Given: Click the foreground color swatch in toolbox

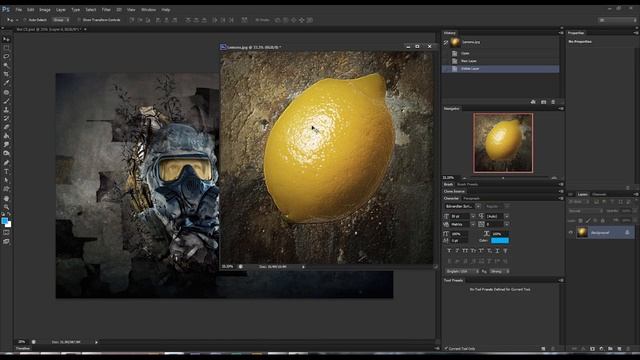Looking at the screenshot, I should [x=4, y=221].
